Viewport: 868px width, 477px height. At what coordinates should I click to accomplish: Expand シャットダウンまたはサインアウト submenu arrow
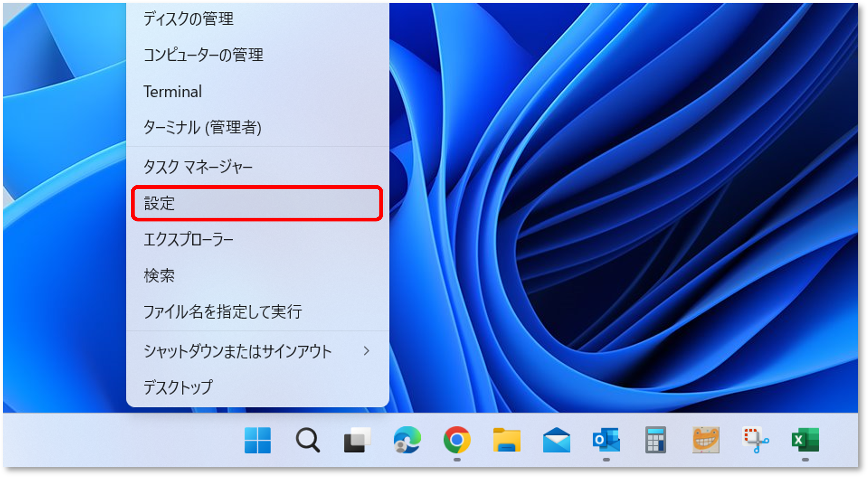(366, 351)
